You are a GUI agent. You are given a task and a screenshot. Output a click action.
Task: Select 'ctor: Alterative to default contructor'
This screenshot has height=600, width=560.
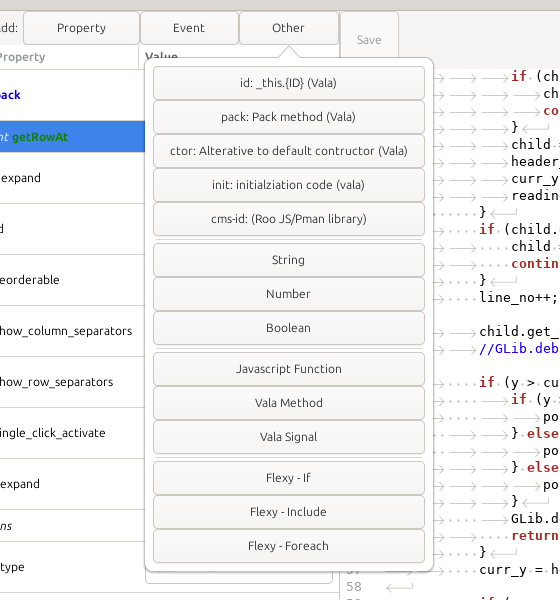(x=289, y=151)
